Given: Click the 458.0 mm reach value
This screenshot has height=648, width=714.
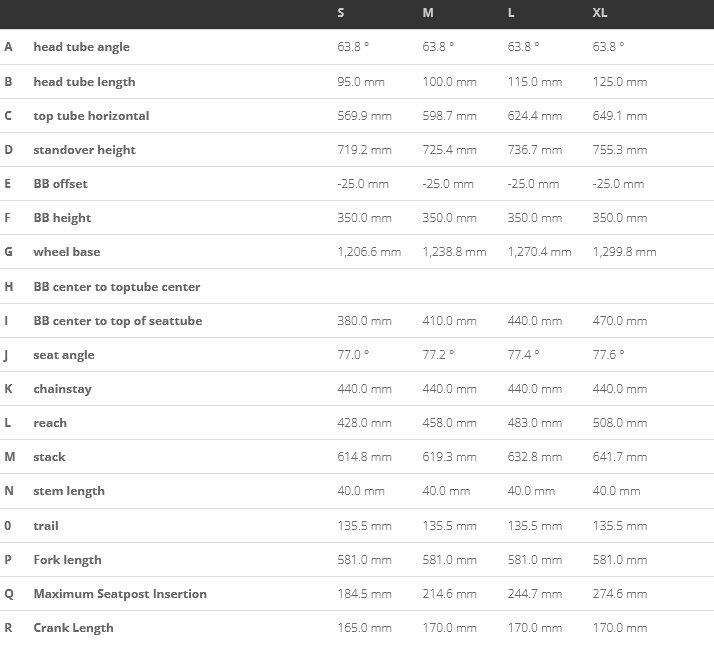Looking at the screenshot, I should (x=449, y=423).
